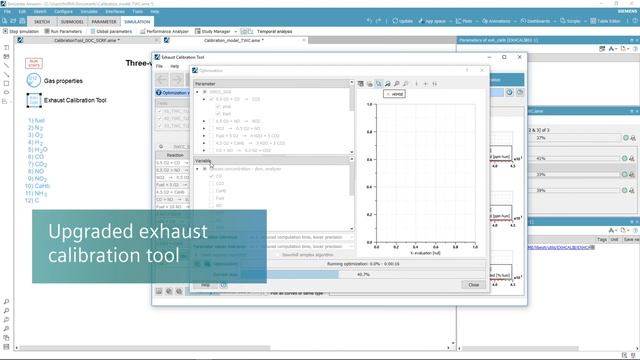The width and height of the screenshot is (640, 360).
Task: Open the Tools menu
Action: pyautogui.click(x=138, y=11)
